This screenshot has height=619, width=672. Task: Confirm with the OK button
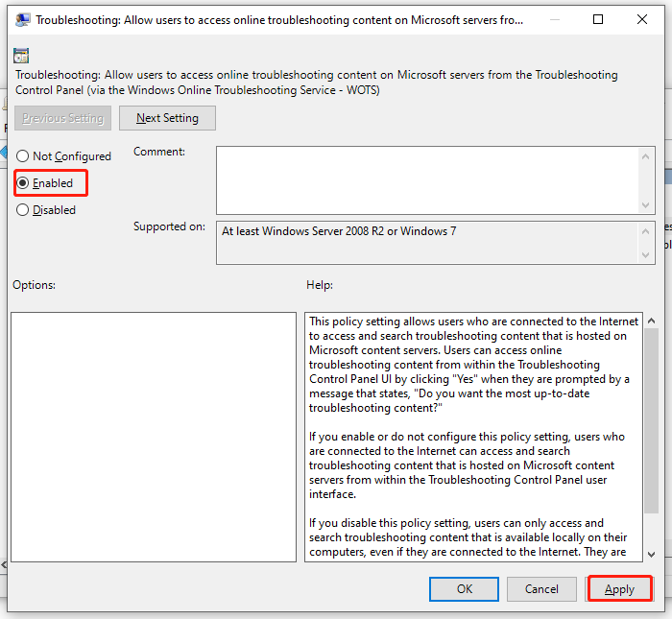(x=464, y=589)
